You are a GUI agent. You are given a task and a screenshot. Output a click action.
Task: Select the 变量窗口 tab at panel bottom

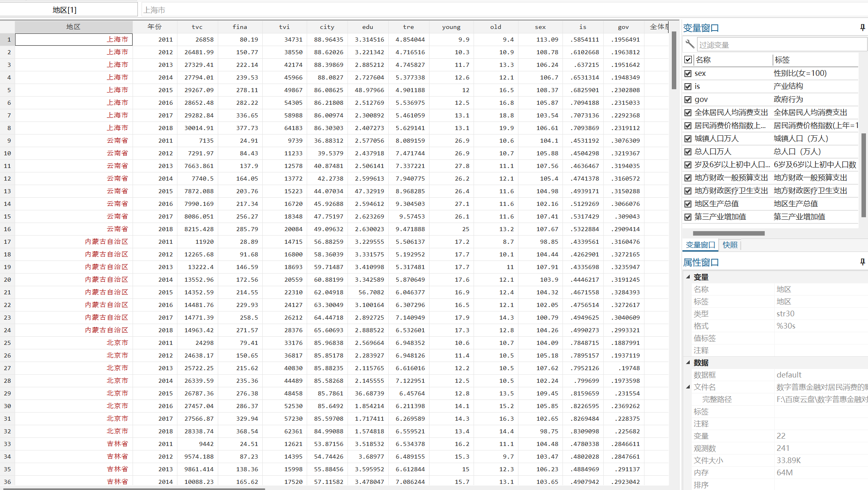700,245
